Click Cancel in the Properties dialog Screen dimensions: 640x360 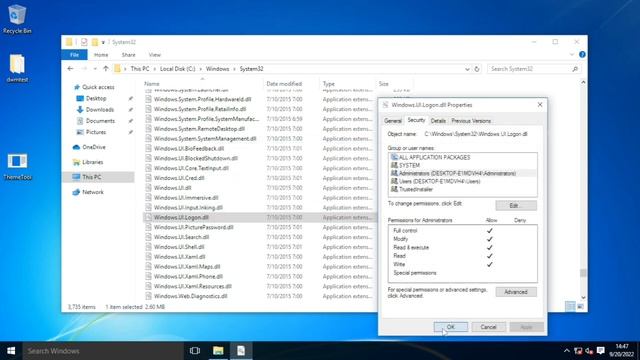(488, 327)
